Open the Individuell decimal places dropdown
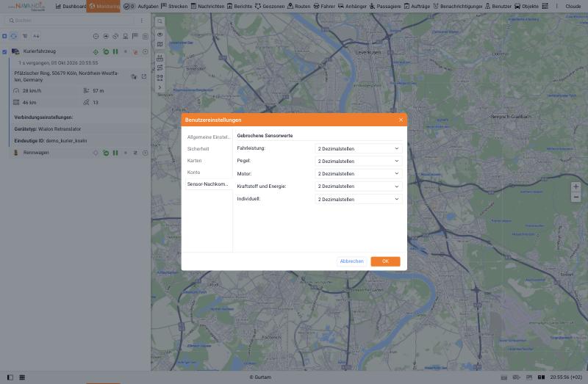The height and width of the screenshot is (384, 588). coord(358,199)
